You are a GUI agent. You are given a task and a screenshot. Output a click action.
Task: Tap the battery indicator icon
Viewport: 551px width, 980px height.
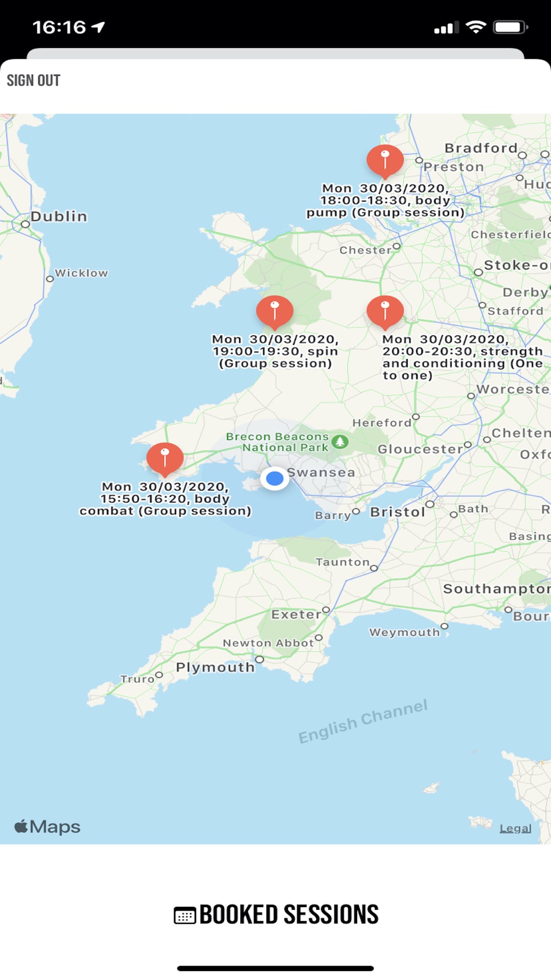511,27
